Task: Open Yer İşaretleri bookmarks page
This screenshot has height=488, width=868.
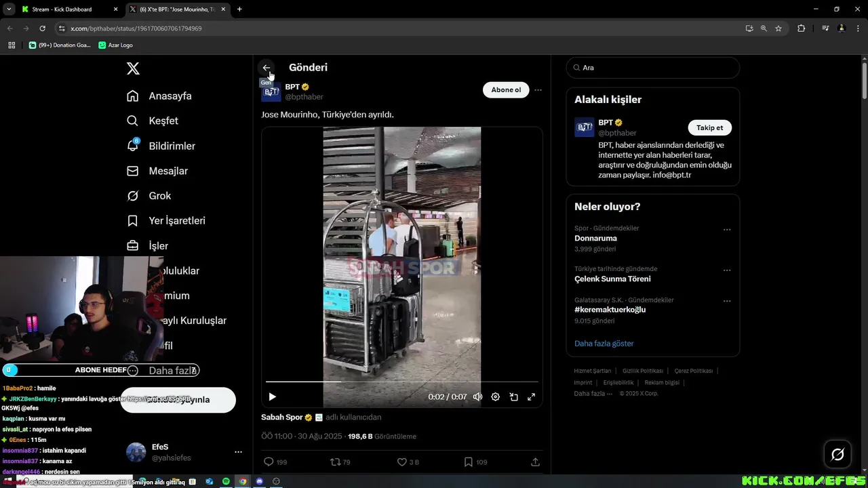Action: point(165,220)
